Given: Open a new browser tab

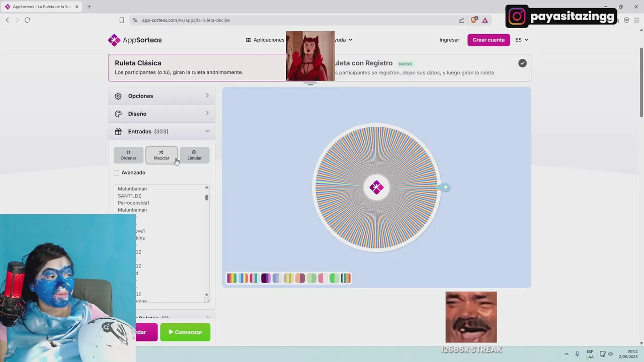Looking at the screenshot, I should coord(89,7).
